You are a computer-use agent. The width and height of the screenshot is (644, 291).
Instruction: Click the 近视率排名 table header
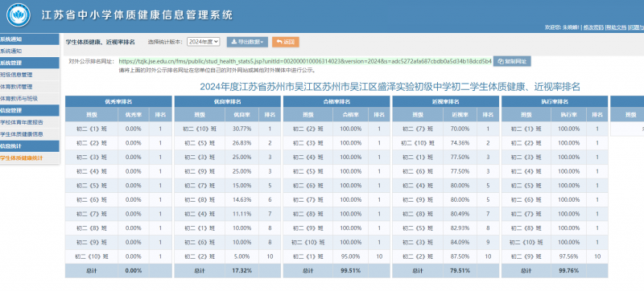pyautogui.click(x=446, y=101)
